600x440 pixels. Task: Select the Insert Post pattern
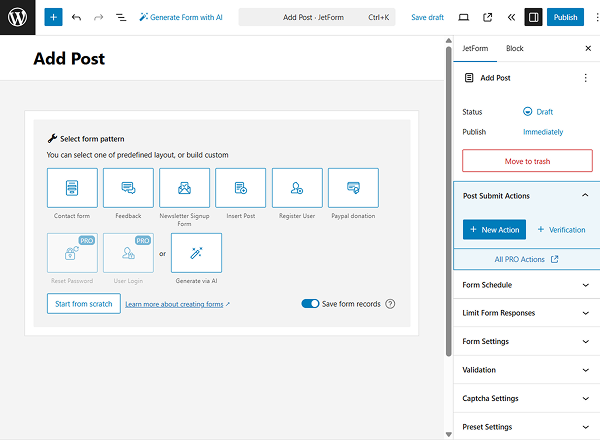coord(240,188)
